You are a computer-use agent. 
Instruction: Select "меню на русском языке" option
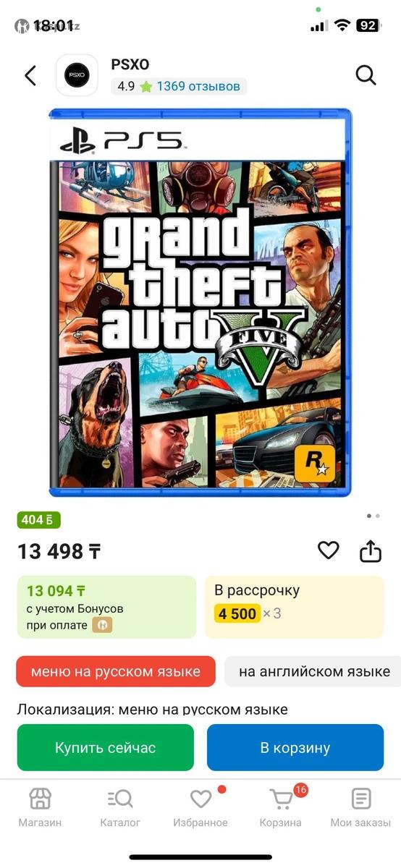[x=116, y=671]
